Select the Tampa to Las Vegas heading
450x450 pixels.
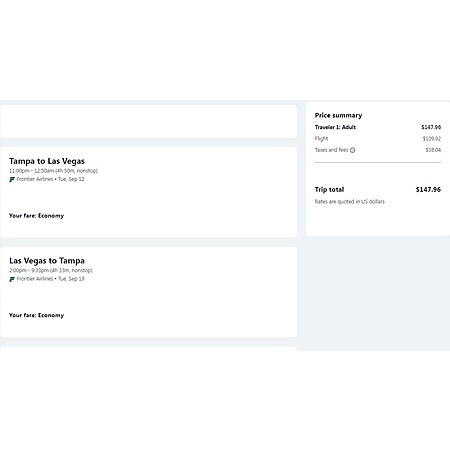(47, 161)
